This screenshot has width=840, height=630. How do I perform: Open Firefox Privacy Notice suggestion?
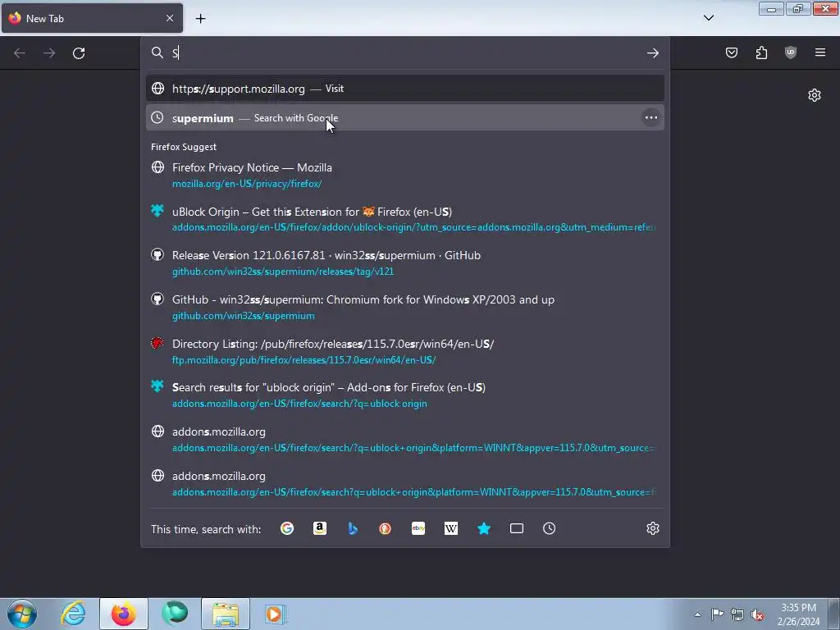tap(405, 176)
